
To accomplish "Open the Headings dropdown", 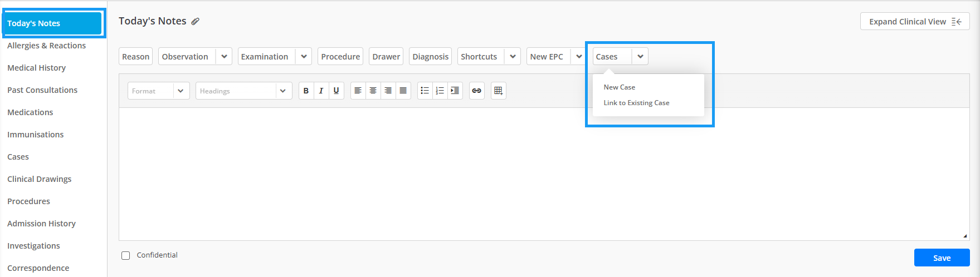I will [243, 91].
